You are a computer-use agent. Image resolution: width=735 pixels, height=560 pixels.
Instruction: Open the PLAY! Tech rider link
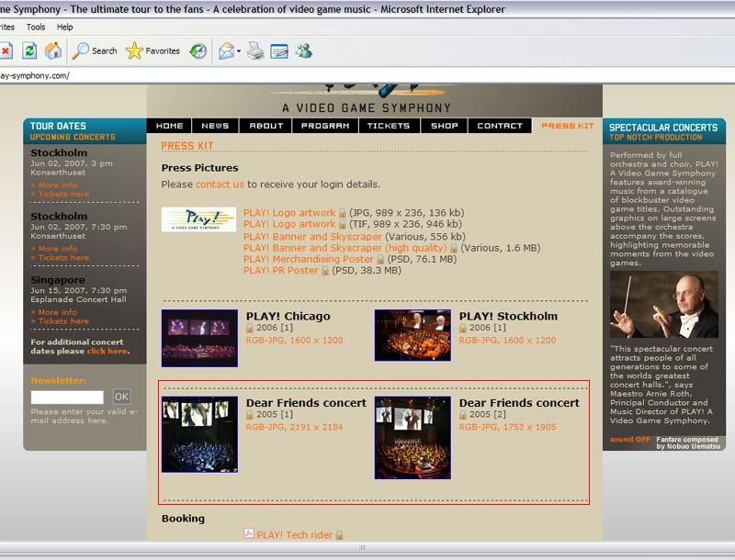point(294,534)
